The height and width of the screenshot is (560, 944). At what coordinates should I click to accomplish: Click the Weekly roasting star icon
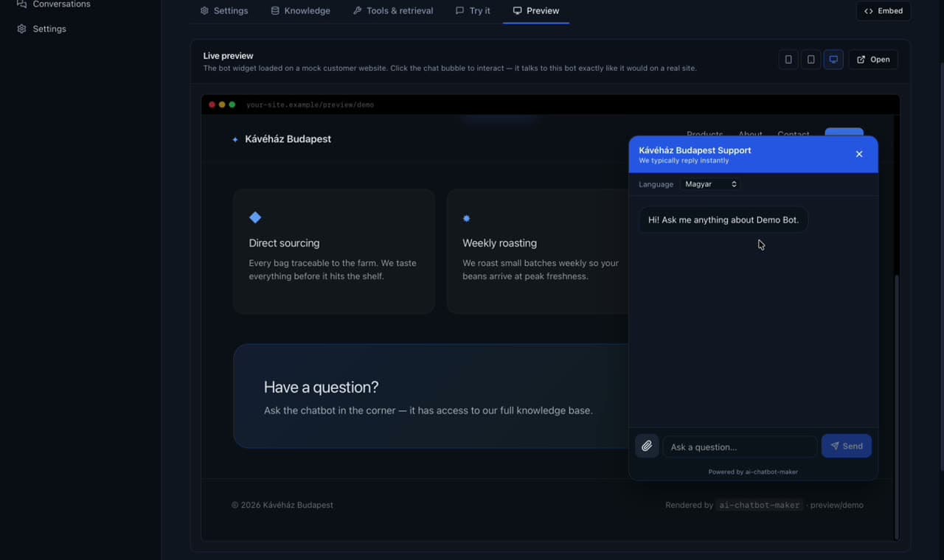click(x=466, y=218)
